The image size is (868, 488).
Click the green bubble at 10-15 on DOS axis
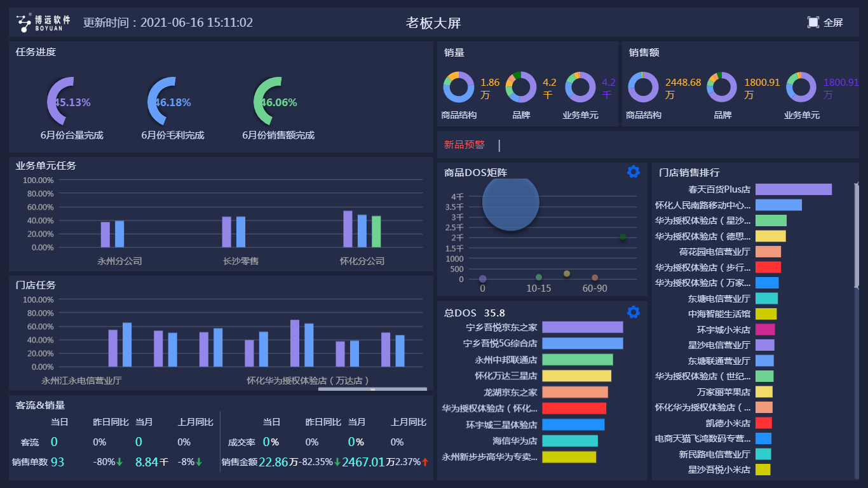tap(539, 277)
